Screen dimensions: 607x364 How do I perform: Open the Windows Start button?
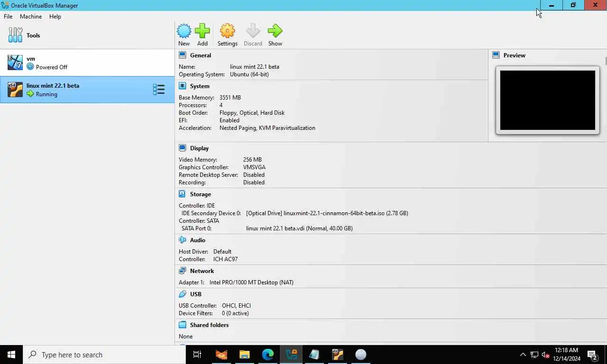(x=11, y=355)
